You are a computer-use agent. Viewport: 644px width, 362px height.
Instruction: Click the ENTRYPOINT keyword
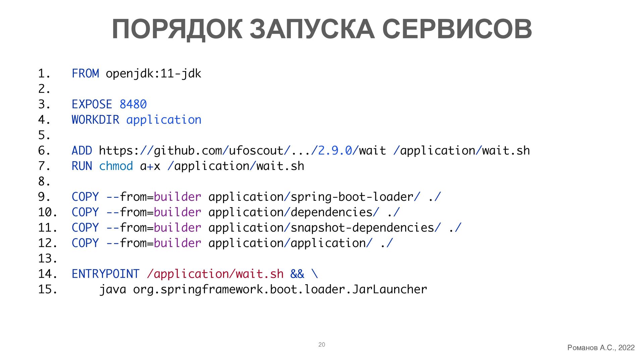point(106,274)
